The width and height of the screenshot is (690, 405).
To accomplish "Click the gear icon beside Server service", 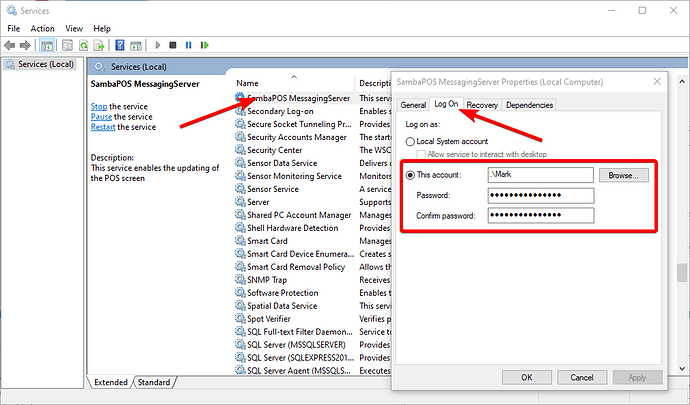I will [240, 202].
